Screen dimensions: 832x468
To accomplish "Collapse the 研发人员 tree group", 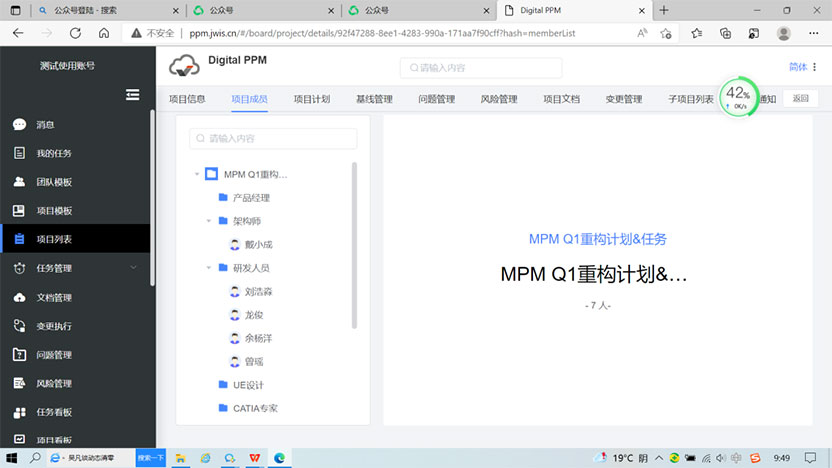I will coord(209,267).
